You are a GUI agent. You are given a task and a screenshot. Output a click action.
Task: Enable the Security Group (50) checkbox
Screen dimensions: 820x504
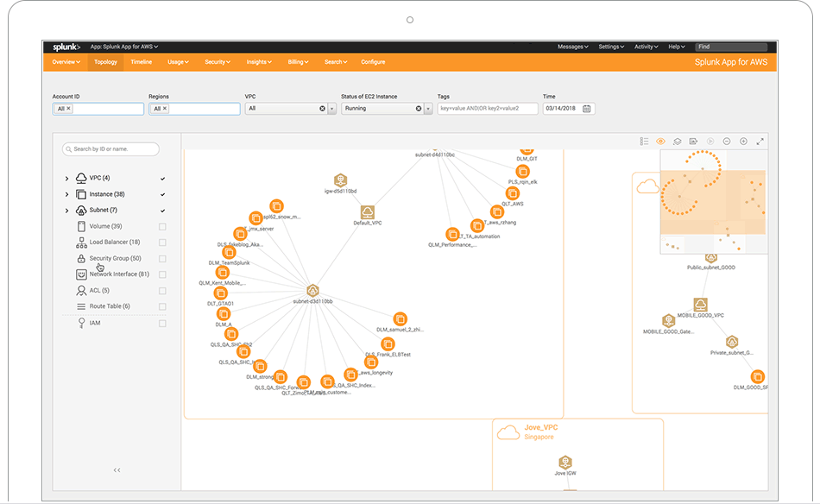[162, 259]
